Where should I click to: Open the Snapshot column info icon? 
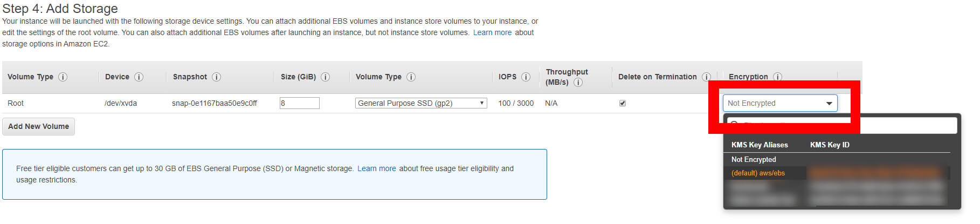tap(216, 77)
